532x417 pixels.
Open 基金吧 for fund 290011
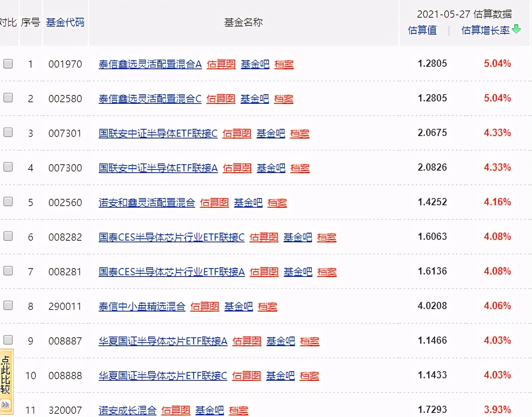pos(238,306)
